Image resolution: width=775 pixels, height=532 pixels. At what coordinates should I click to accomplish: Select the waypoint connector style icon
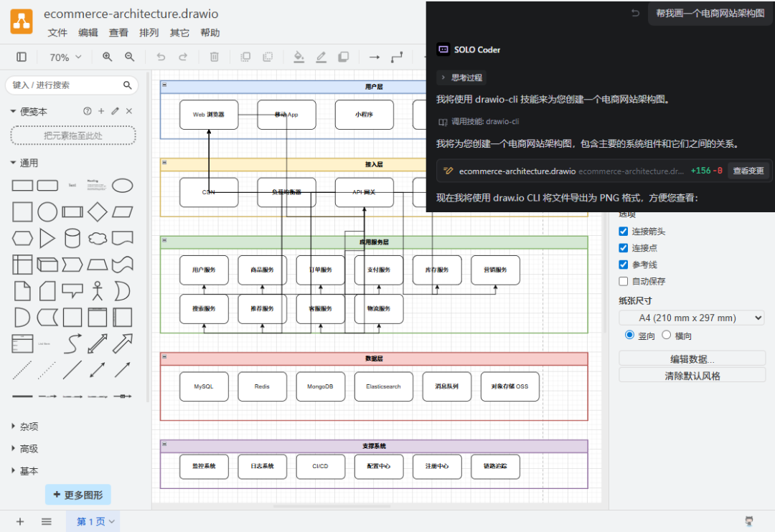click(397, 57)
